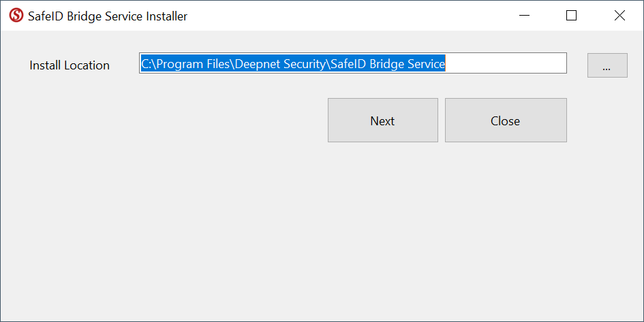Click Next to continue installation
This screenshot has height=322, width=644.
tap(382, 120)
